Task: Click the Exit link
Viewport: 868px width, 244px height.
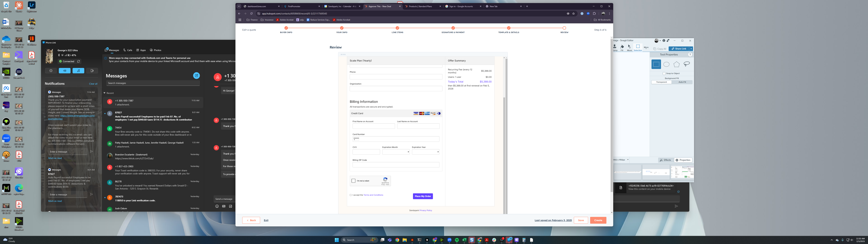Action: 266,220
